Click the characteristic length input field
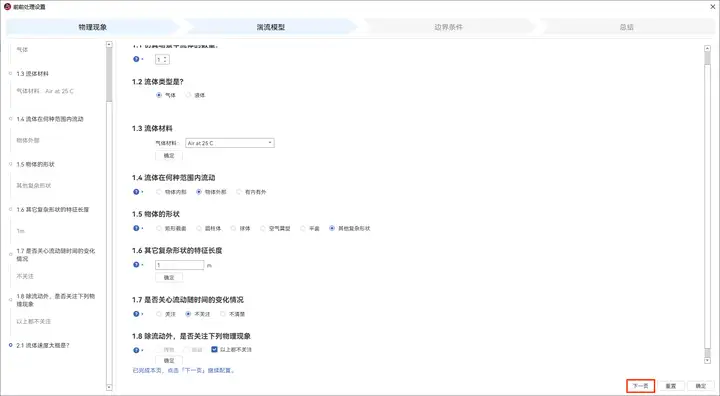The width and height of the screenshot is (720, 396). point(180,265)
